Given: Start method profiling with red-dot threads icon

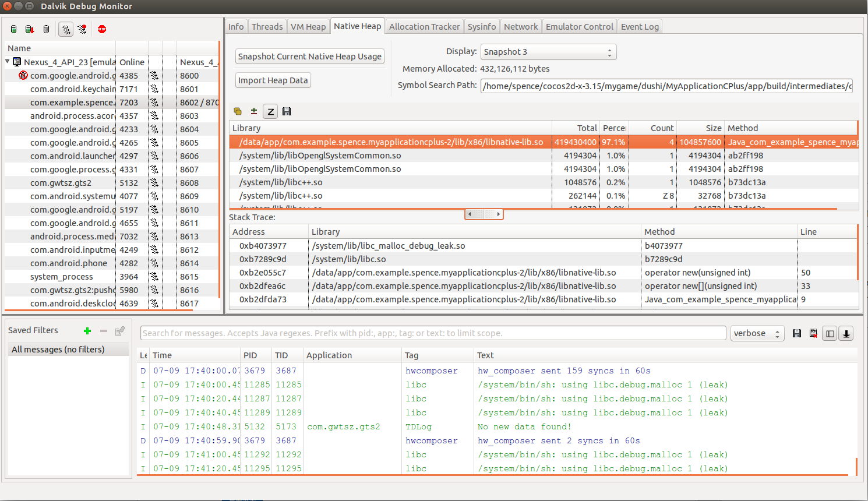Looking at the screenshot, I should [x=83, y=29].
